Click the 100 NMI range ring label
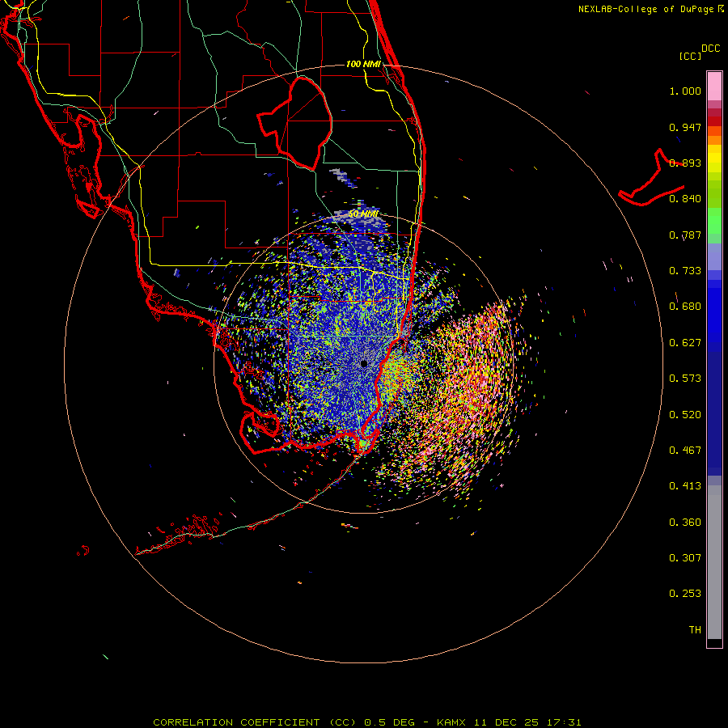Image resolution: width=728 pixels, height=728 pixels. 363,64
